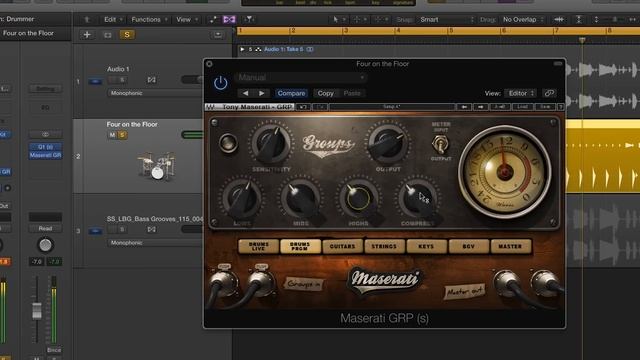Toggle Audio 1 track power button
The height and width of the screenshot is (360, 640).
(x=95, y=81)
